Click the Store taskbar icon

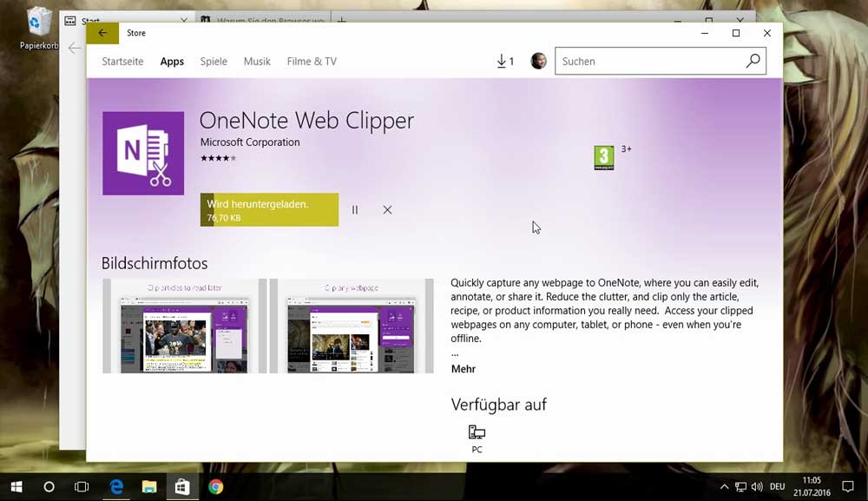182,486
